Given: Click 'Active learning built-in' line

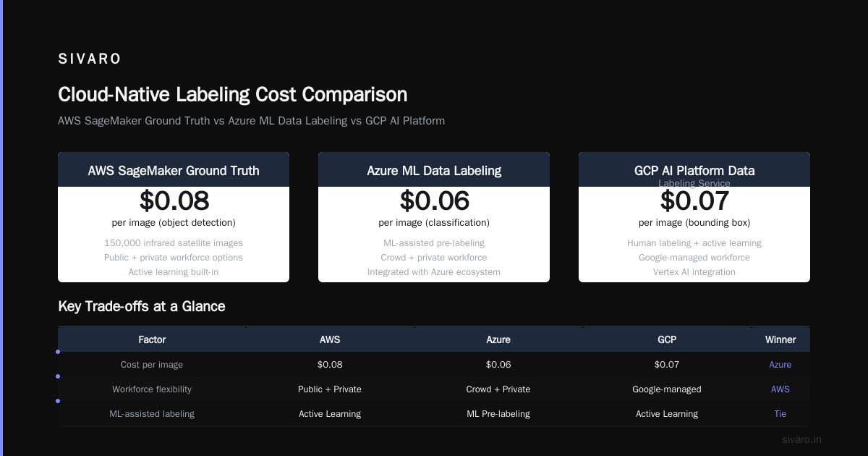Looking at the screenshot, I should (174, 272).
